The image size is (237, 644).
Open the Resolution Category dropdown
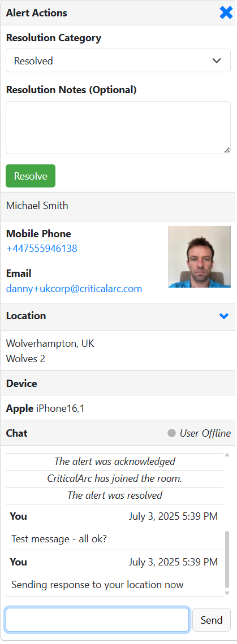(118, 61)
